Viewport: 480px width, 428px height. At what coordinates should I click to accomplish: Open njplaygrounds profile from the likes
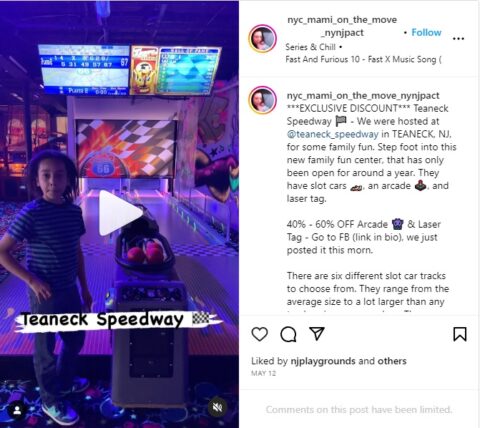(x=323, y=361)
